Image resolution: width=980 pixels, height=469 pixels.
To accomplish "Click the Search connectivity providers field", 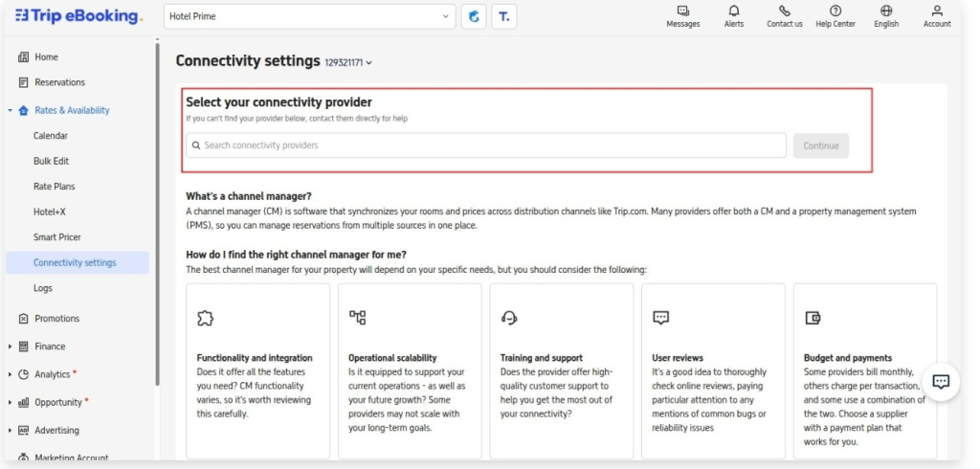I will (x=486, y=145).
